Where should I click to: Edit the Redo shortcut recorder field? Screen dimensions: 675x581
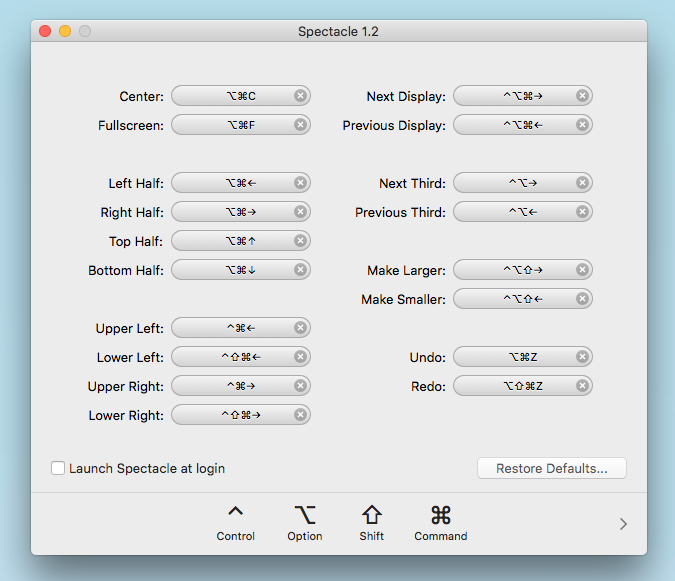tap(523, 386)
